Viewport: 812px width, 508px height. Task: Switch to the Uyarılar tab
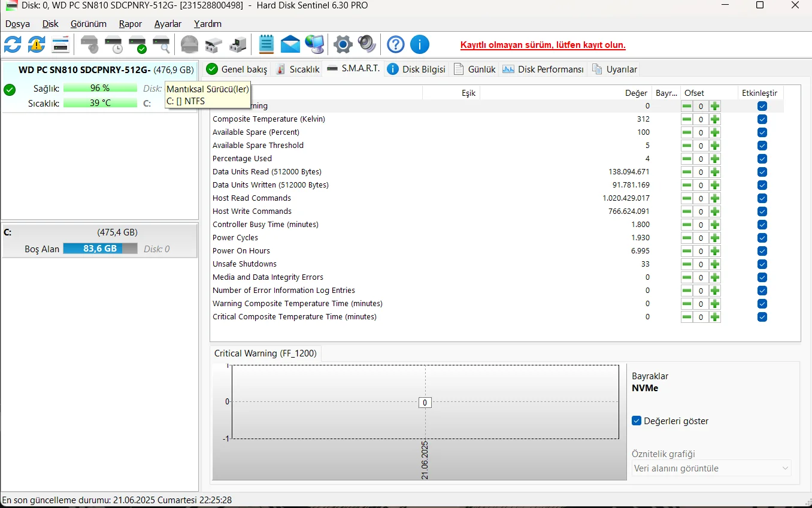coord(614,69)
